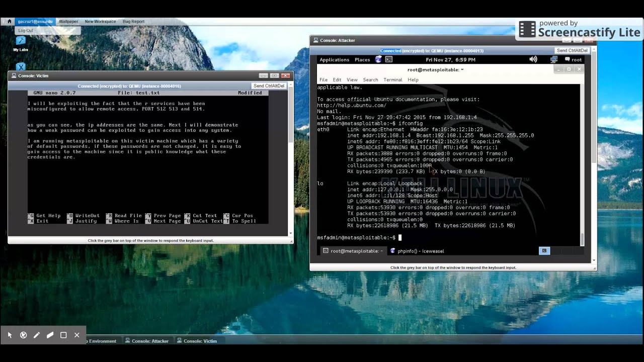Close the Console: Victim window
Screen dimensions: 644x362
coord(285,75)
